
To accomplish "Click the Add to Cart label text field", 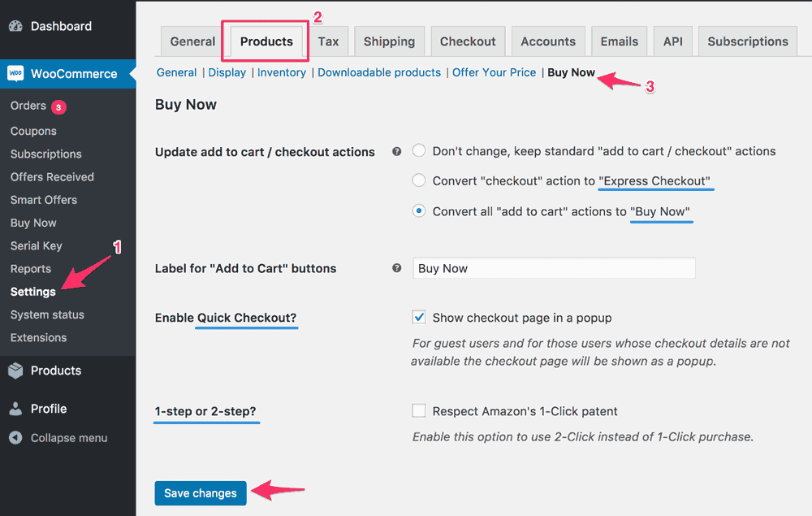I will 554,268.
